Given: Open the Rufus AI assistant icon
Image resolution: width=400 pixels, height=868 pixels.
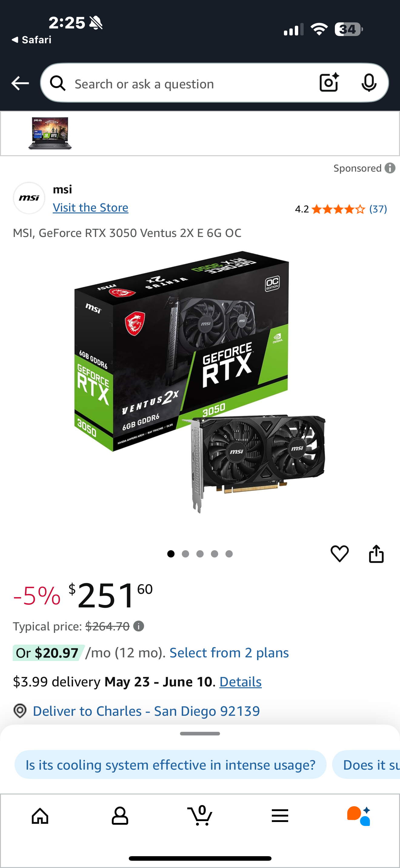Looking at the screenshot, I should (359, 816).
